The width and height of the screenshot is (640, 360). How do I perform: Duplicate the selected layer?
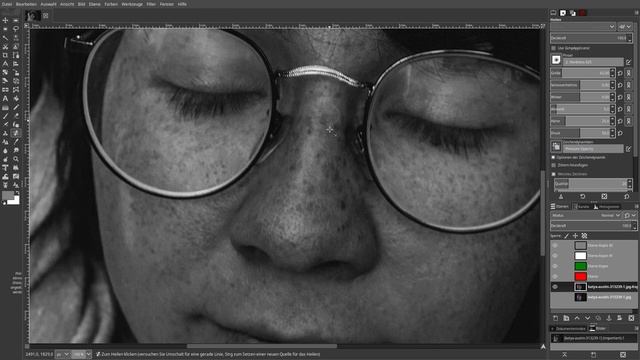(x=598, y=318)
